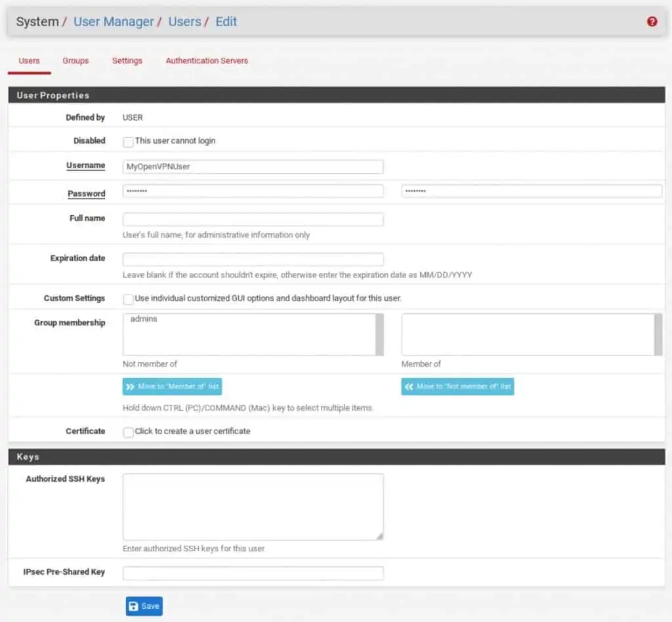Select "admins" in the Not member of list

click(x=144, y=320)
